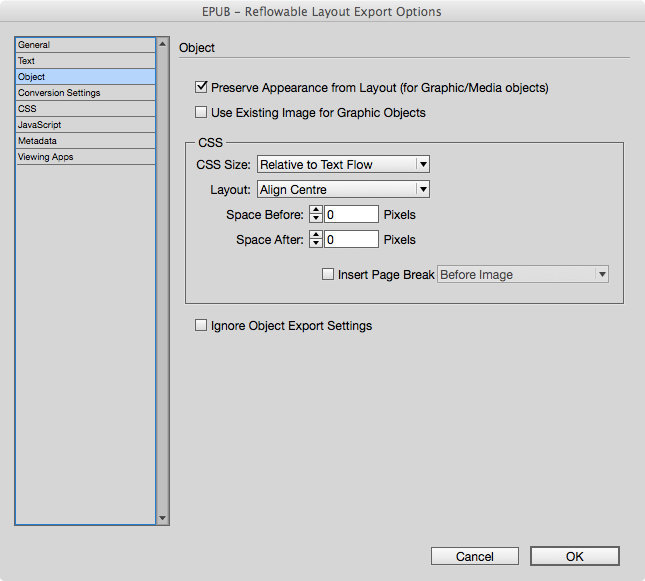Enable Ignore Object Export Settings
This screenshot has height=581, width=645.
coord(201,326)
